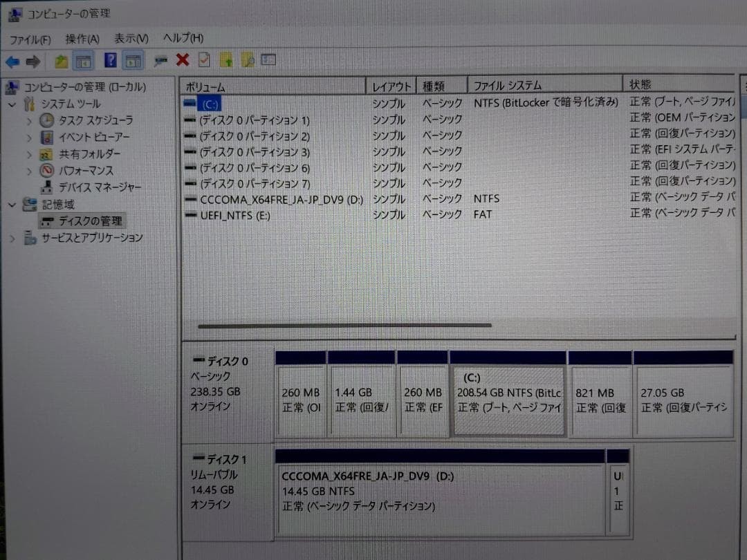Select CCCOMA_X64FRE_JA-JP_DV9 (D:) volume row
Screen dimensions: 747x560
459,198
